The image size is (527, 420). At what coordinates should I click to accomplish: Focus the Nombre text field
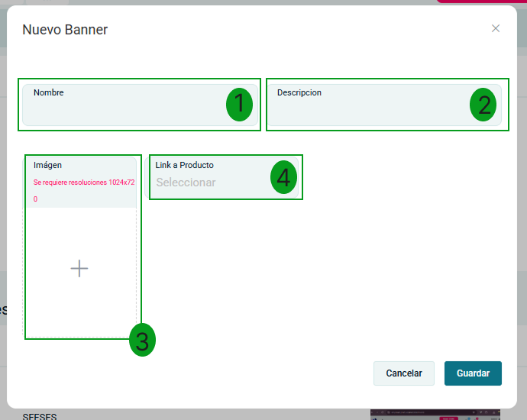[122, 111]
